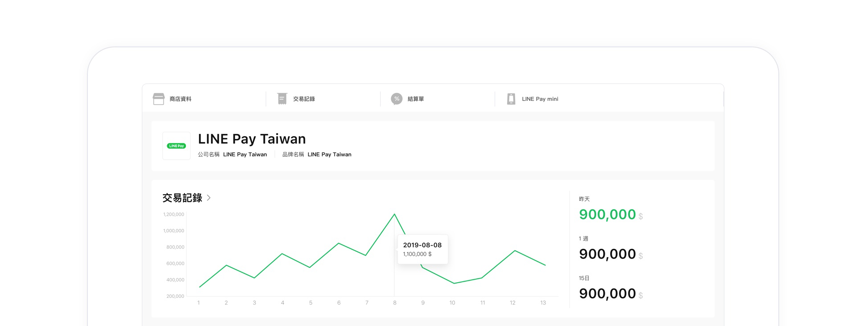The height and width of the screenshot is (326, 868).
Task: Click the LINE Pay Taiwan title
Action: [252, 139]
